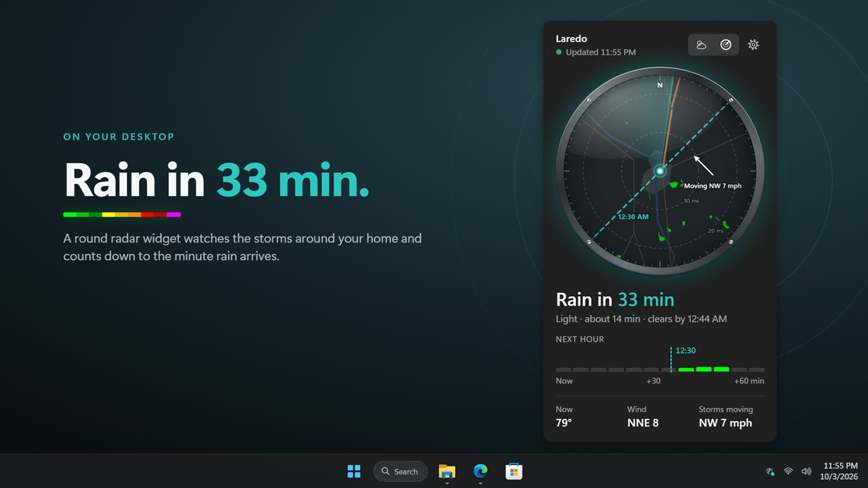Click the +30 timeline label
This screenshot has width=868, height=488.
coord(653,381)
